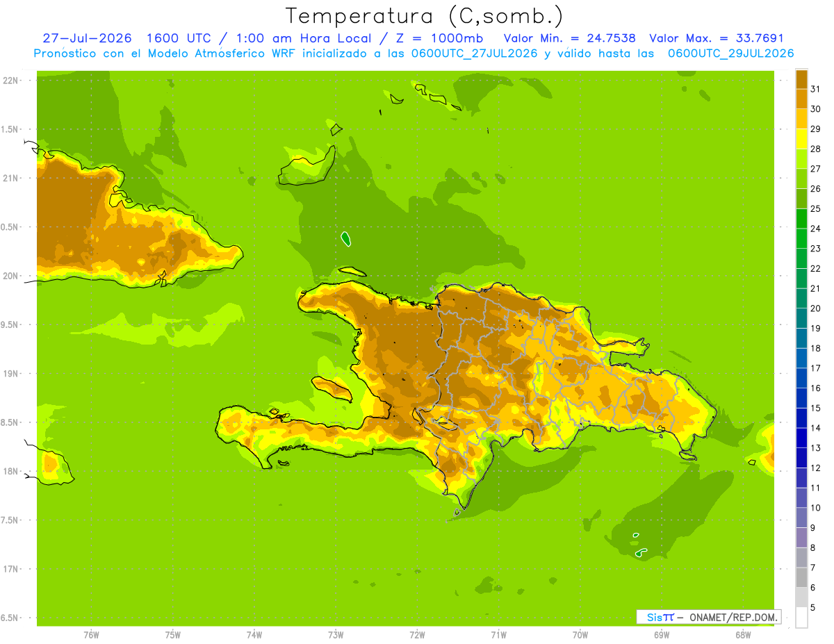Click initialization time "0600UTC_27JUL2026"

click(472, 53)
